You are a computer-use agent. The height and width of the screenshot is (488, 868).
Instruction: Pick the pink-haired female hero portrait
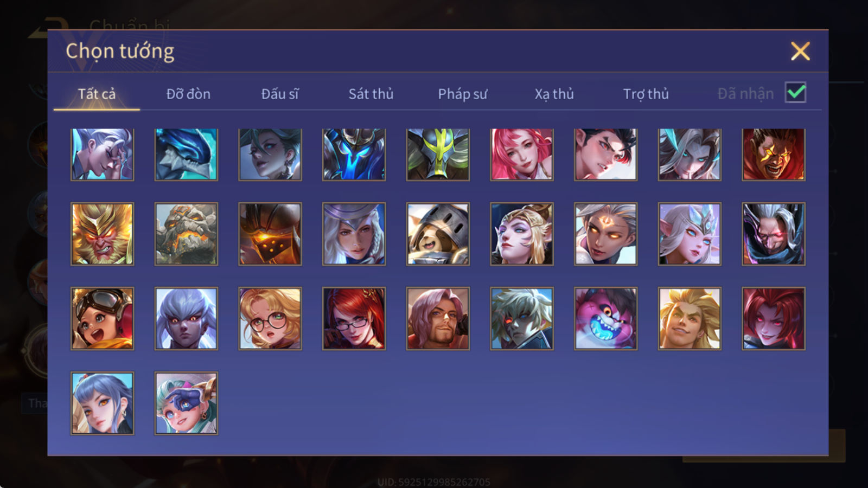(522, 155)
